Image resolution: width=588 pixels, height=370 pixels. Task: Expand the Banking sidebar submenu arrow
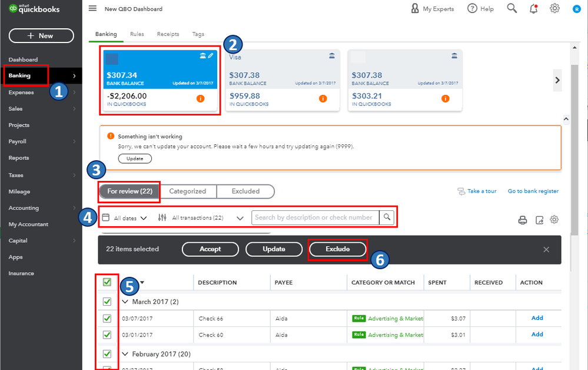74,76
